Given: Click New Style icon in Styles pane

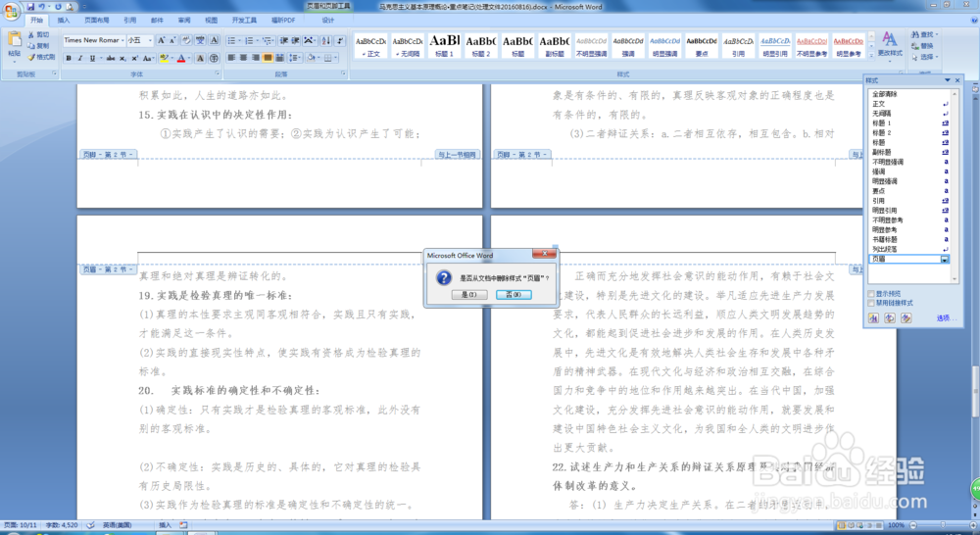Looking at the screenshot, I should click(x=873, y=318).
